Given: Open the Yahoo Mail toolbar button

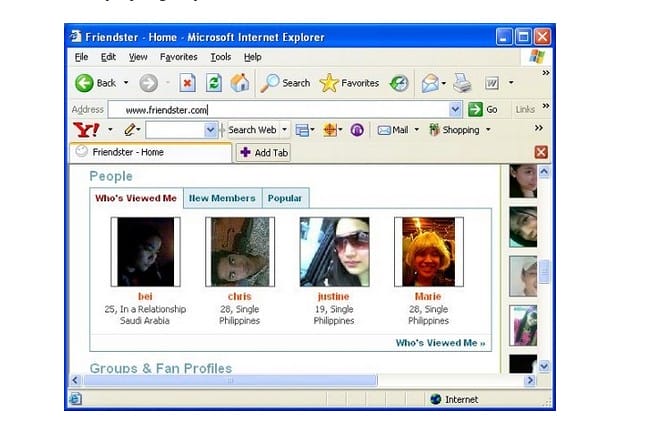Looking at the screenshot, I should [x=393, y=130].
